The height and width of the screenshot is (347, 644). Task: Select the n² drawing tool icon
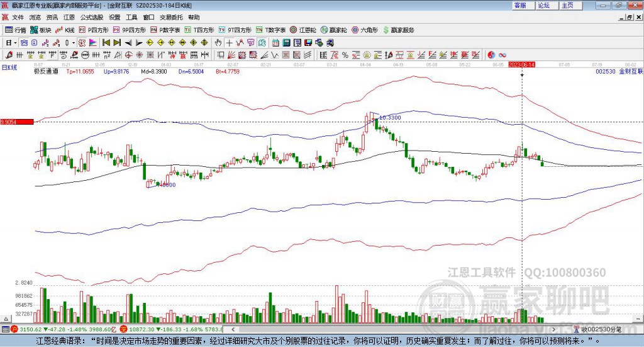pos(107,55)
